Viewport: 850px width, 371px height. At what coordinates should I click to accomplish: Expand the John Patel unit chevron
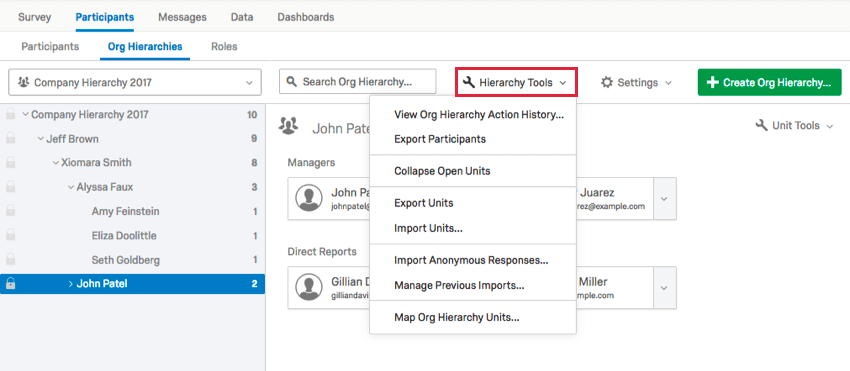tap(70, 284)
